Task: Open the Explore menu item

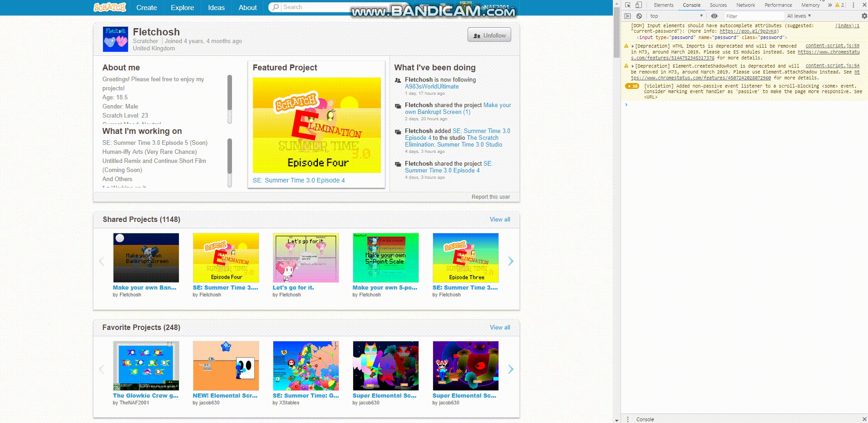Action: [182, 7]
